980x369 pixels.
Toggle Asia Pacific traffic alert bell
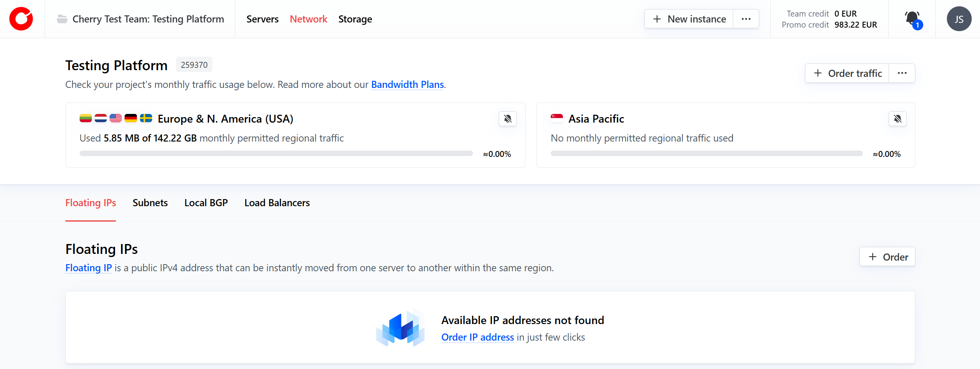point(897,119)
